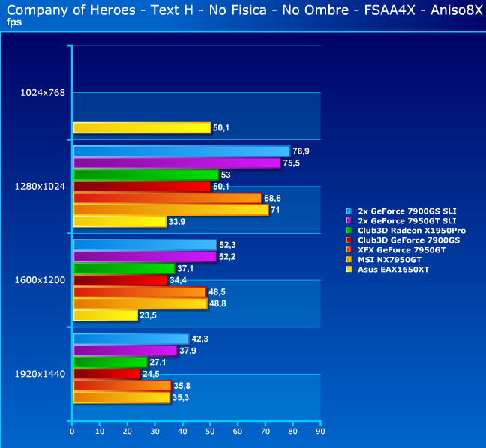Click the x-axis tick label 0
Screen dimensions: 486x448
[x=72, y=432]
